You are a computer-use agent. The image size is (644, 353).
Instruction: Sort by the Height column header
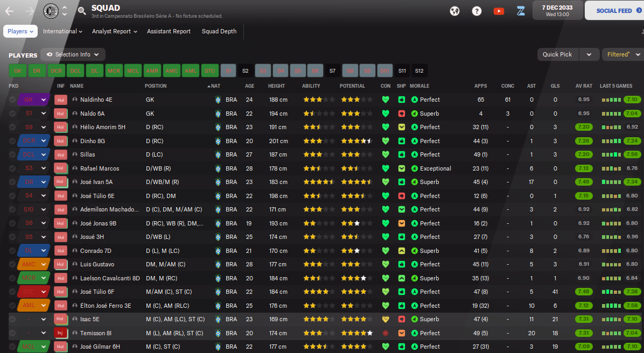click(x=276, y=86)
